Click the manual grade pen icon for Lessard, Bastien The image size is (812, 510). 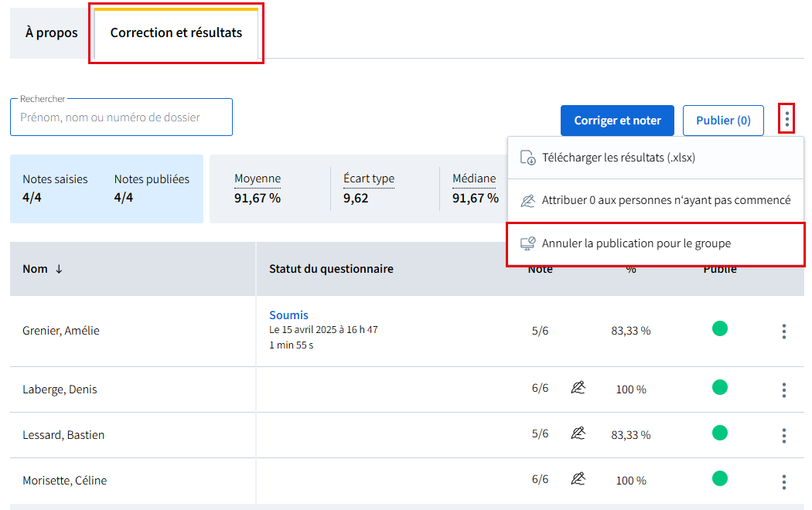(x=578, y=433)
